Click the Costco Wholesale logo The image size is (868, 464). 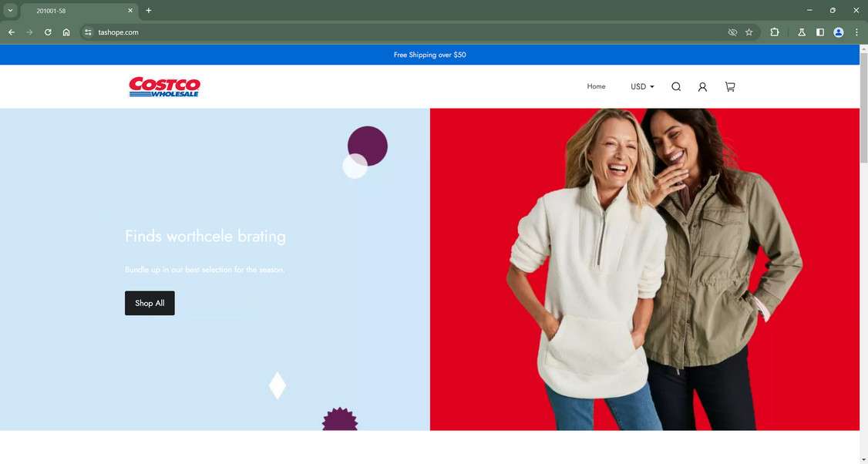tap(163, 86)
